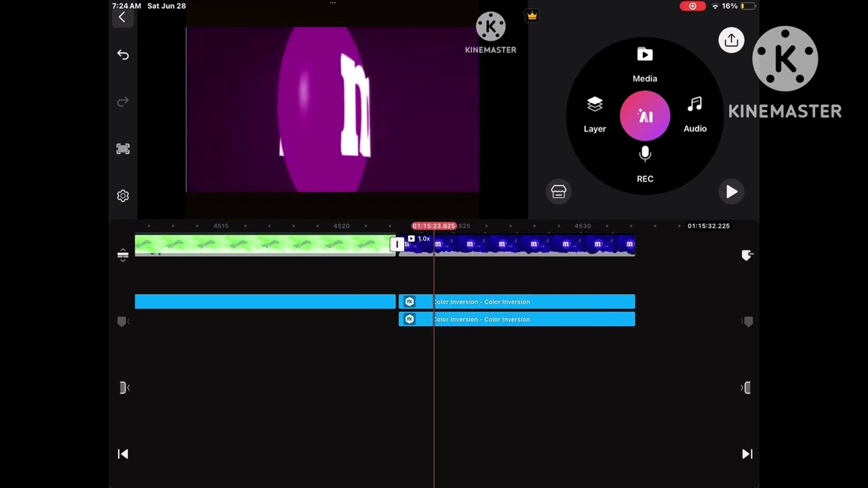Open the Media browser

pyautogui.click(x=645, y=65)
